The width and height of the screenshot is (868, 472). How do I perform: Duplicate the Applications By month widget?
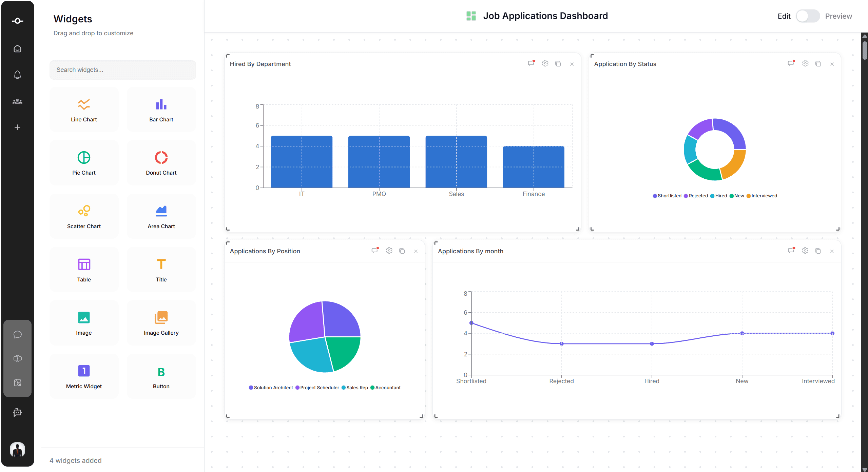[818, 251]
